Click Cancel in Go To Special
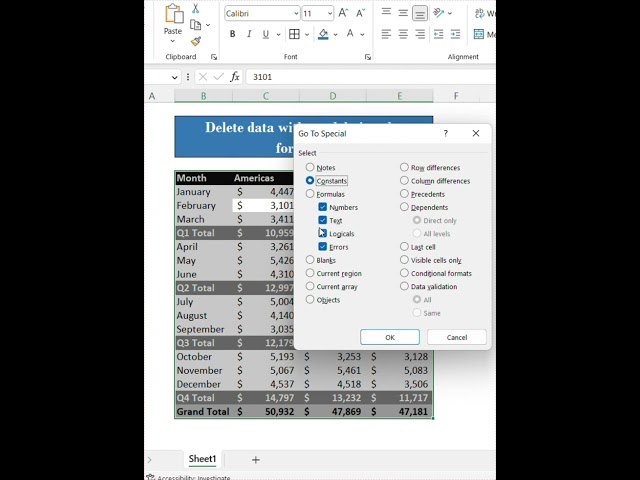 point(457,337)
